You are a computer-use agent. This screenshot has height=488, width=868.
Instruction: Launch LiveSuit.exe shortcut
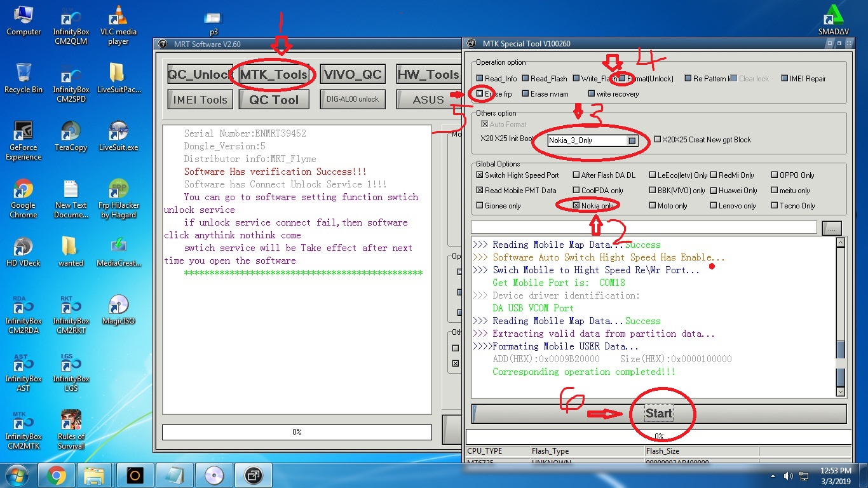click(x=118, y=136)
